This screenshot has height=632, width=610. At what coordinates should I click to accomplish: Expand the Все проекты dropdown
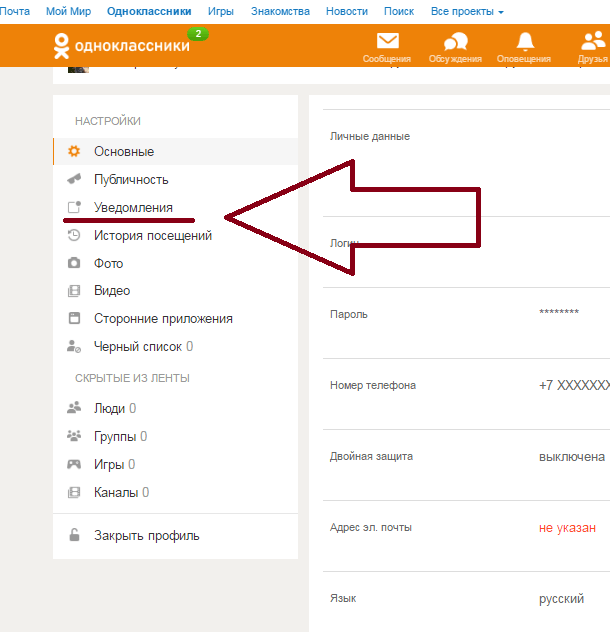pyautogui.click(x=467, y=12)
